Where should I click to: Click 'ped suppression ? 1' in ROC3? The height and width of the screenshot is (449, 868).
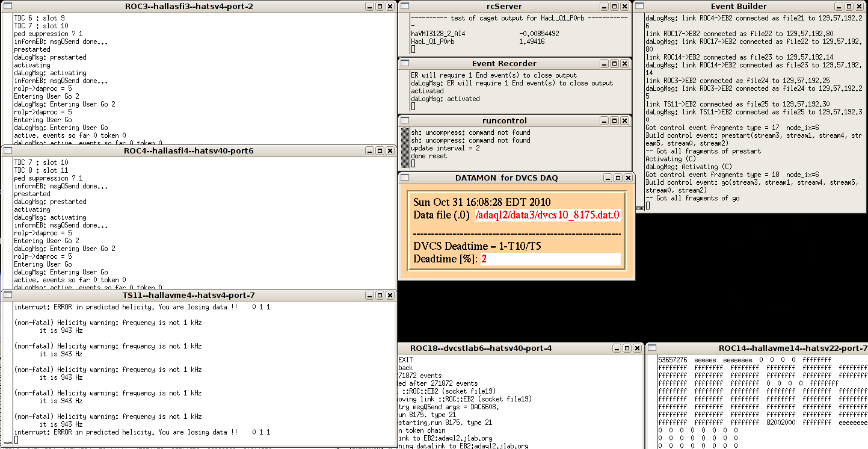tap(49, 34)
